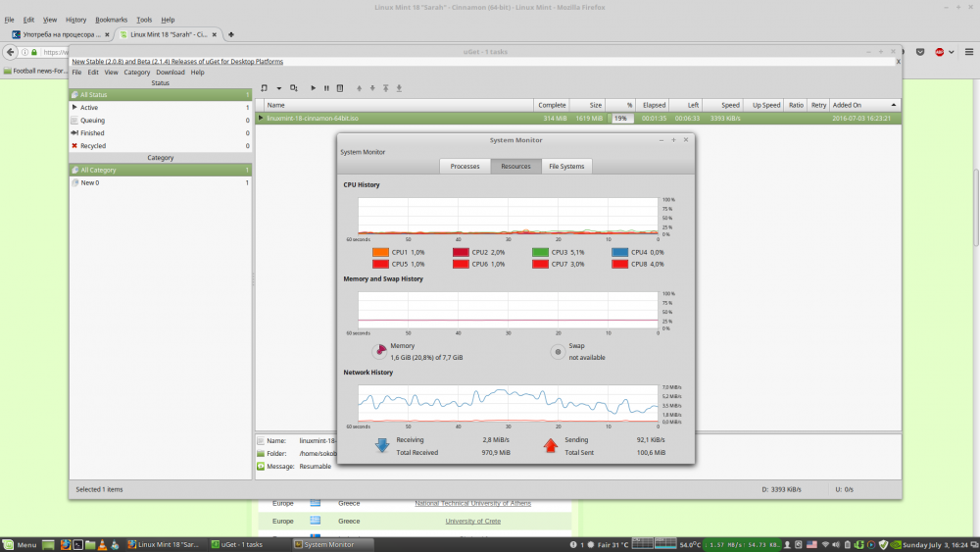Pause the download with uGet toolbar pause icon

[326, 88]
